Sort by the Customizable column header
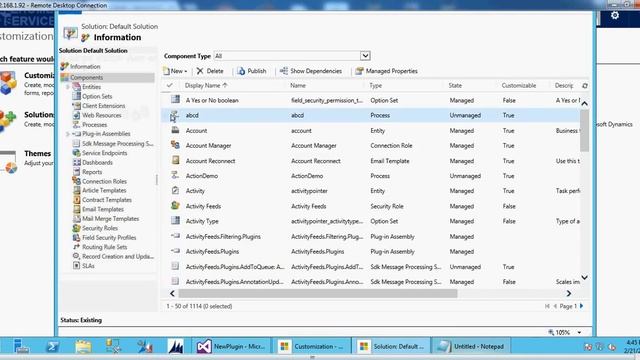Image resolution: width=640 pixels, height=360 pixels. 519,85
